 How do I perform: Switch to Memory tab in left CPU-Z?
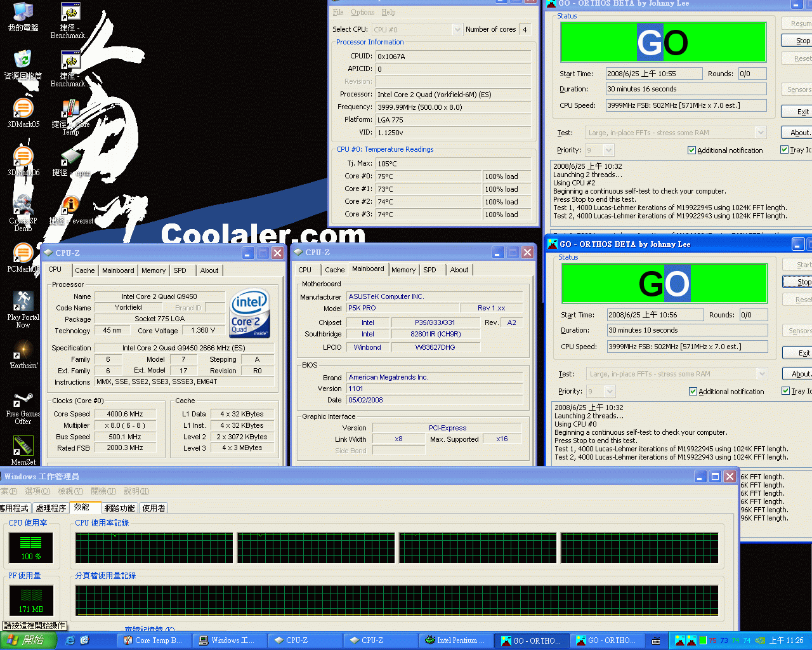[x=154, y=270]
